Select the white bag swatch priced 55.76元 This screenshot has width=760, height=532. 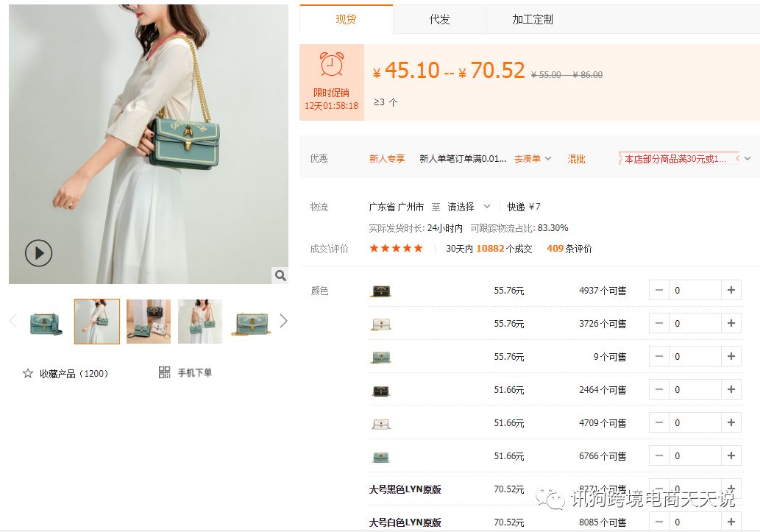point(381,324)
